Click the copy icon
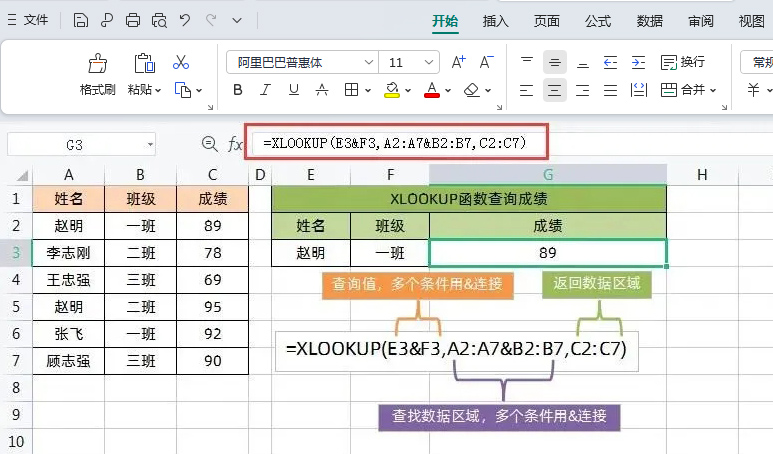The height and width of the screenshot is (454, 773). click(x=183, y=90)
